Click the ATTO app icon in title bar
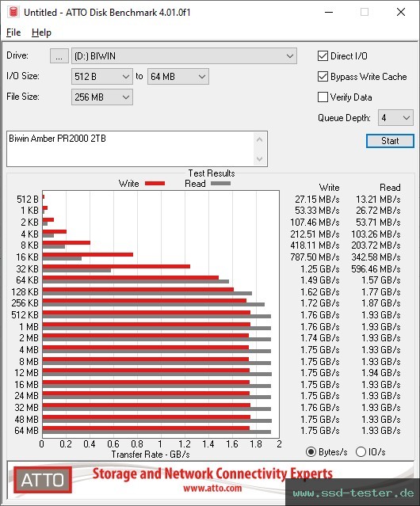Screen dimensions: 420x506 click(13, 12)
